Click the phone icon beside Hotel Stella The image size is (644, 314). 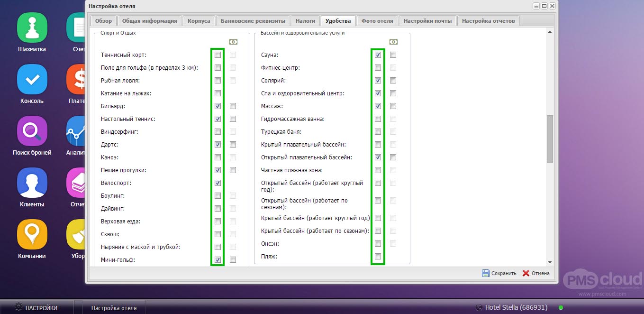point(479,307)
